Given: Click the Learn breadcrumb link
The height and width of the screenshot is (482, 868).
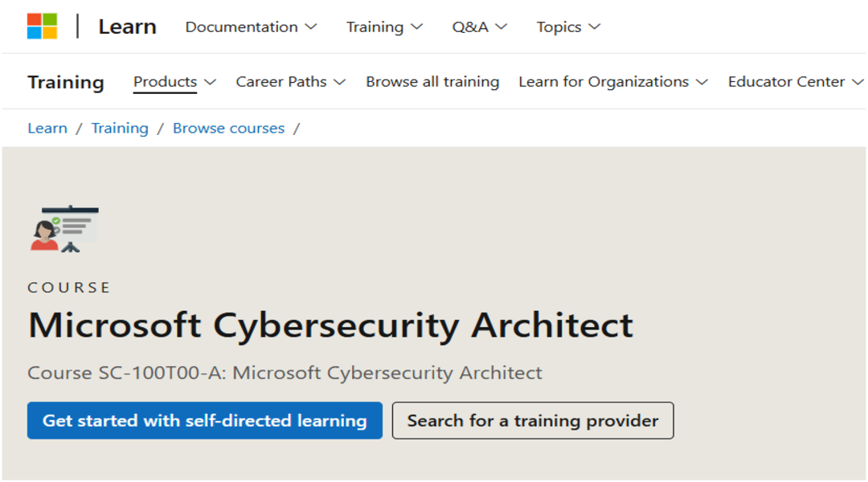Looking at the screenshot, I should [x=47, y=129].
